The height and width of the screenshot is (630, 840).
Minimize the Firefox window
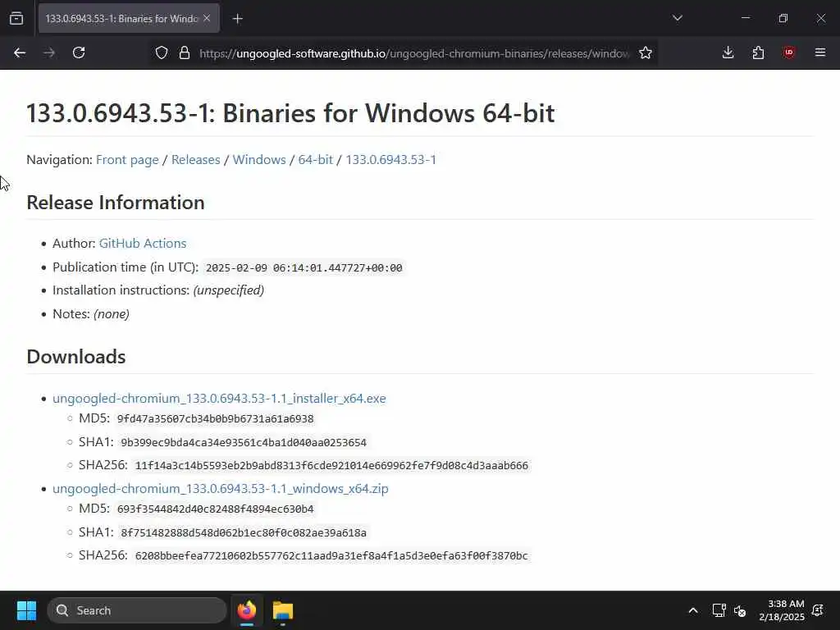point(745,18)
